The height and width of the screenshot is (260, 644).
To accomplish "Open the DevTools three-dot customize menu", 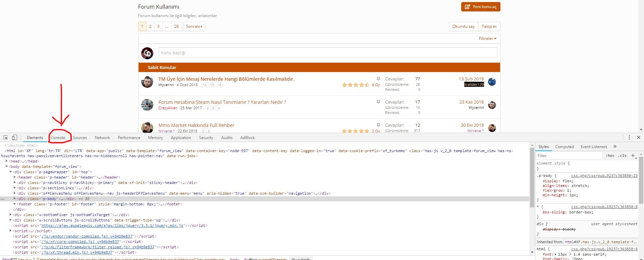I will (629, 138).
